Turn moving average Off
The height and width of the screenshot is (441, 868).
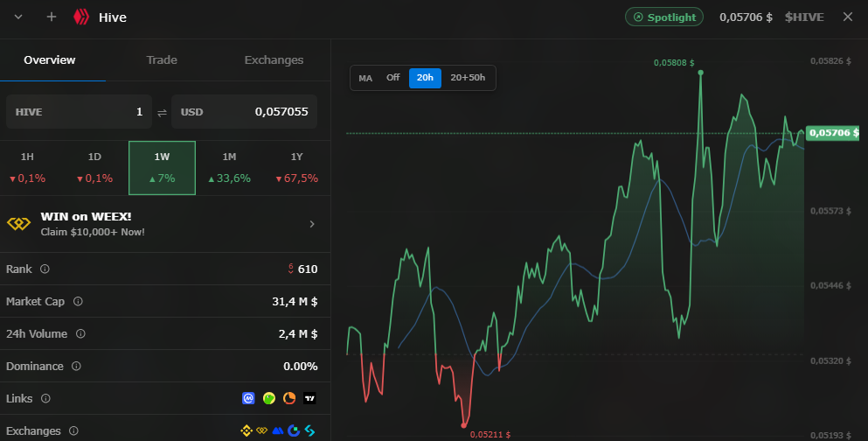[x=393, y=78]
